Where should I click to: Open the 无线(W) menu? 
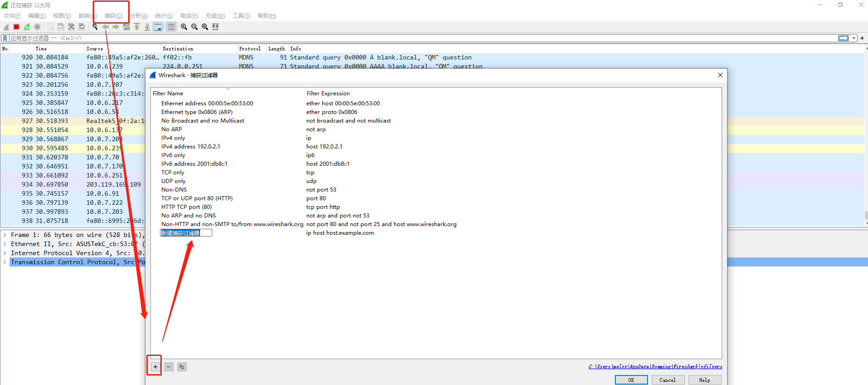215,16
